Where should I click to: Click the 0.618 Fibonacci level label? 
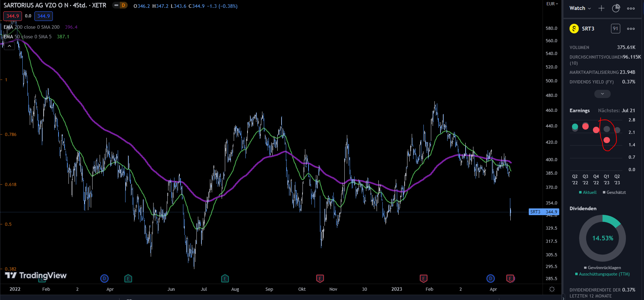click(11, 185)
